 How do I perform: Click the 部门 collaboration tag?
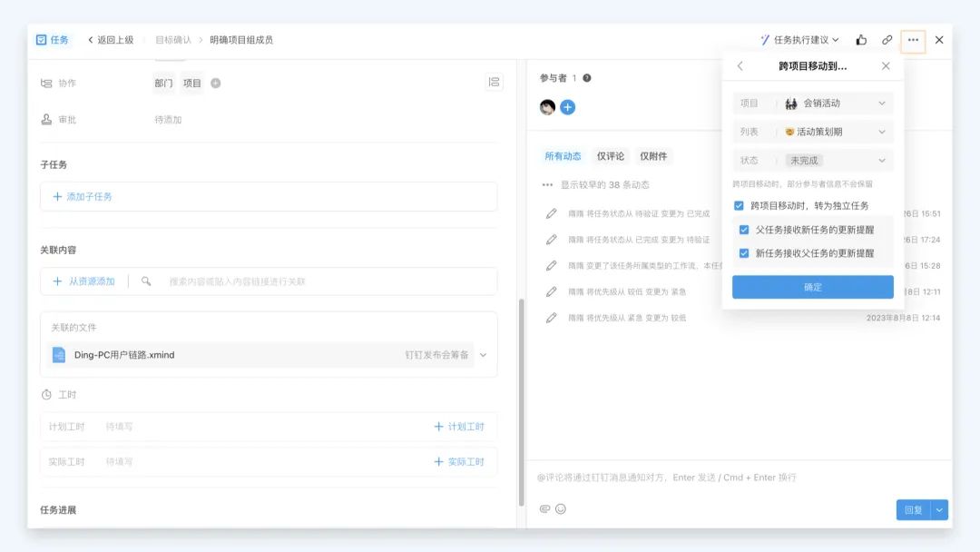pyautogui.click(x=163, y=84)
